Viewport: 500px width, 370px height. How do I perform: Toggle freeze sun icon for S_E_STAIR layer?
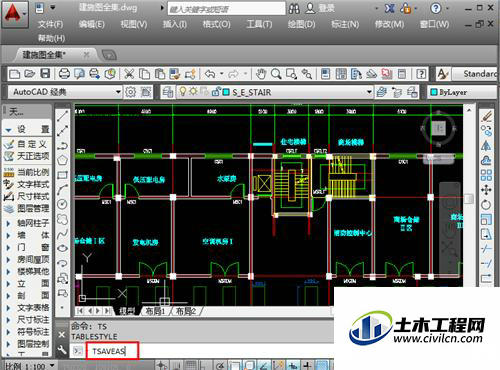(193, 92)
